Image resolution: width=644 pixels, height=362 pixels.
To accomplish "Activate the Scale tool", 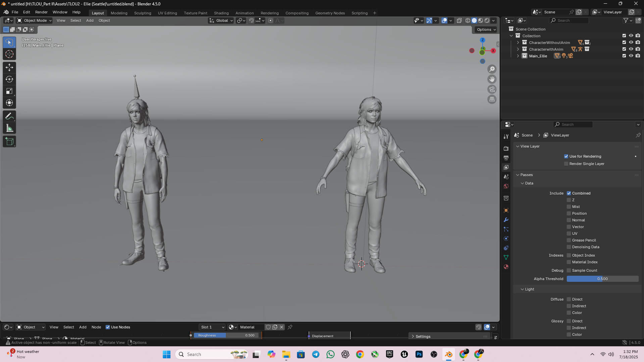I will [9, 91].
